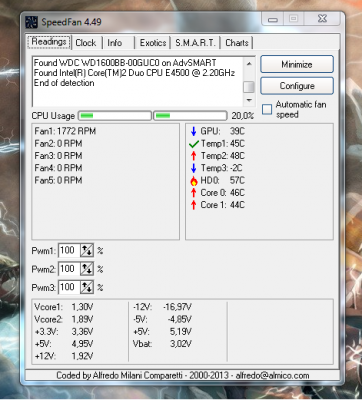Open the Configure dialog button

[x=297, y=86]
